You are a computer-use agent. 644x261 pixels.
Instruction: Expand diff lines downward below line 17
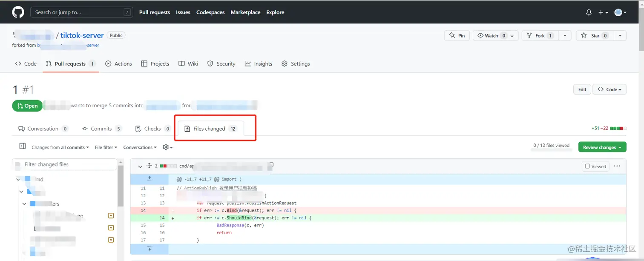[x=149, y=249]
